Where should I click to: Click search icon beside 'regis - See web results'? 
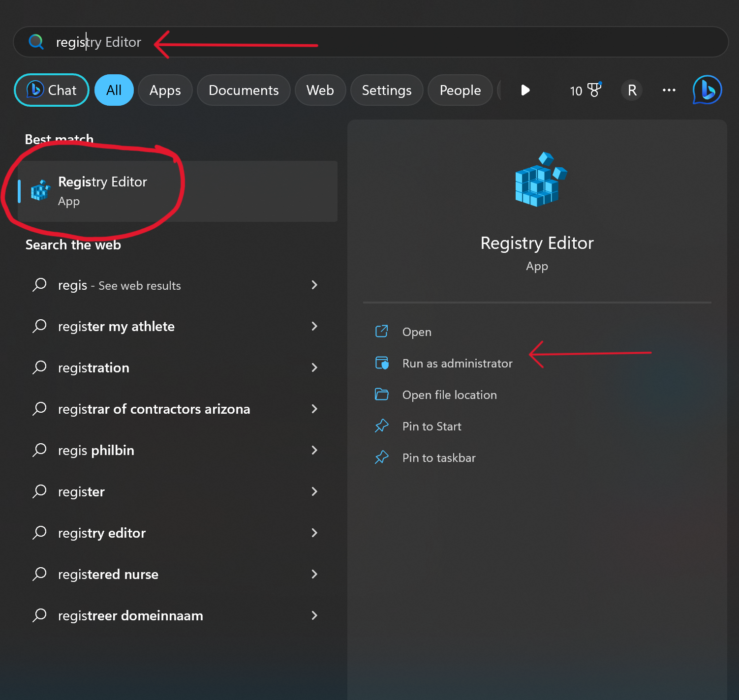39,285
